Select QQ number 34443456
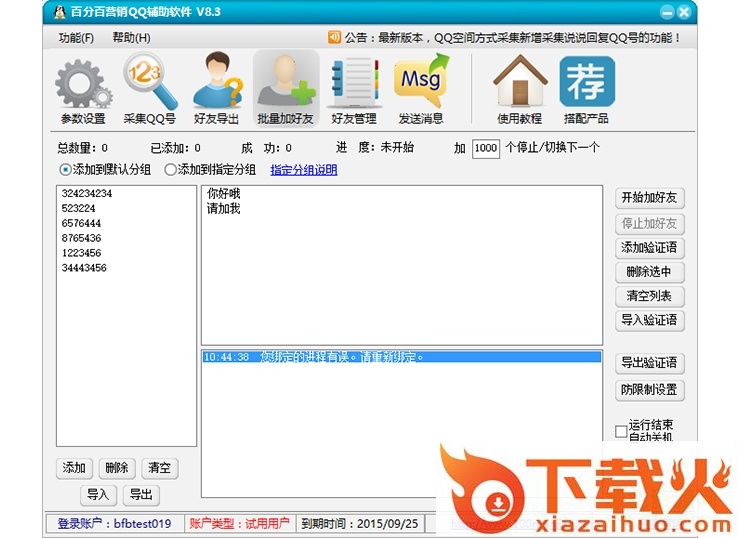This screenshot has width=740, height=538. pos(84,268)
